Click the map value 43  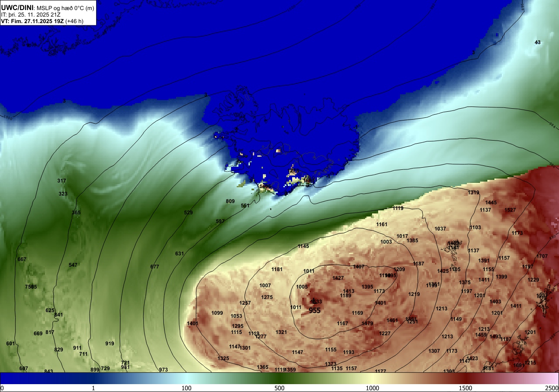coord(538,42)
